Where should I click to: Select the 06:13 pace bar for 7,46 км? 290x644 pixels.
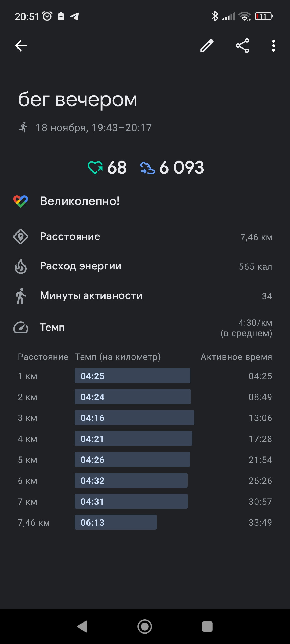point(115,522)
